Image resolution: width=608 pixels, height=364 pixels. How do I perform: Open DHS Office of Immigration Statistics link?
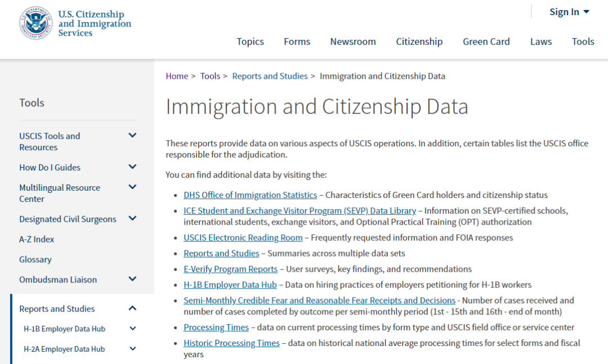[250, 195]
